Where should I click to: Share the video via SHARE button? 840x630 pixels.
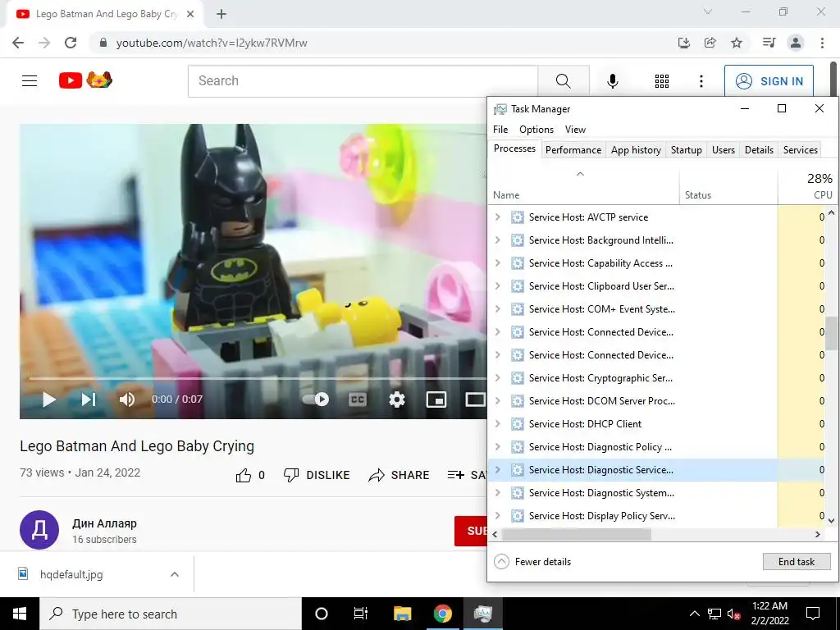pyautogui.click(x=399, y=475)
